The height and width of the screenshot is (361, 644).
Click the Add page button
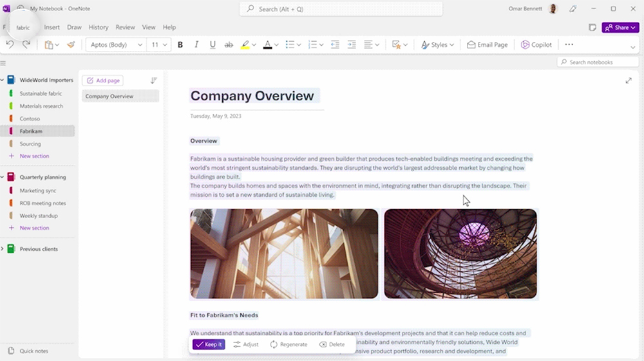[x=102, y=80]
